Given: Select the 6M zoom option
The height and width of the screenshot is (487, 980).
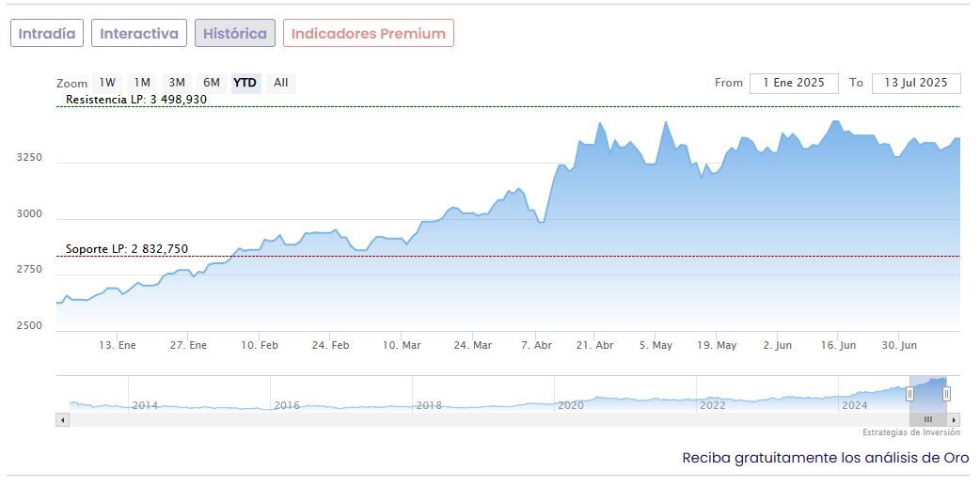Looking at the screenshot, I should tap(212, 83).
